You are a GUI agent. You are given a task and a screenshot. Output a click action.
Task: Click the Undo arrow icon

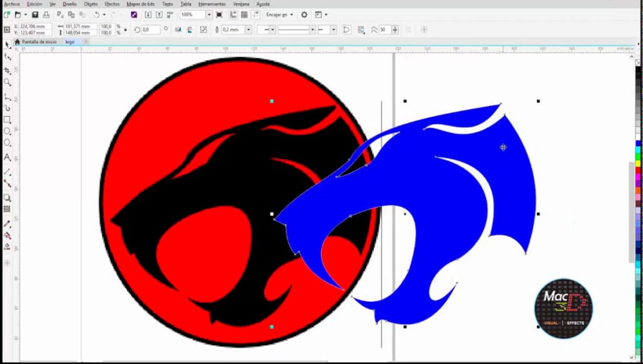96,15
